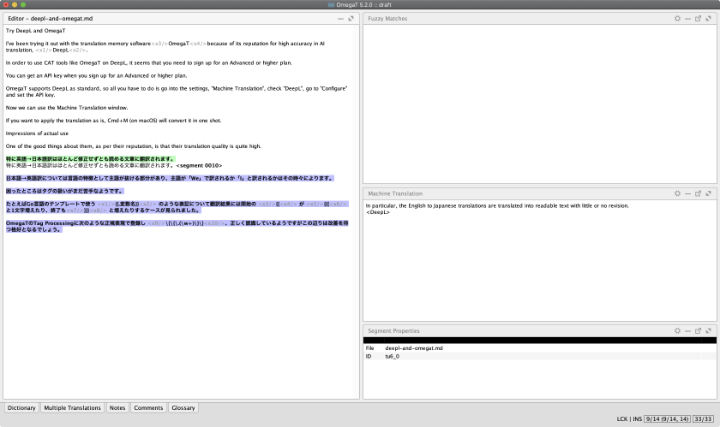This screenshot has height=427, width=720.
Task: Select the Machine Translation pane title
Action: click(x=395, y=194)
